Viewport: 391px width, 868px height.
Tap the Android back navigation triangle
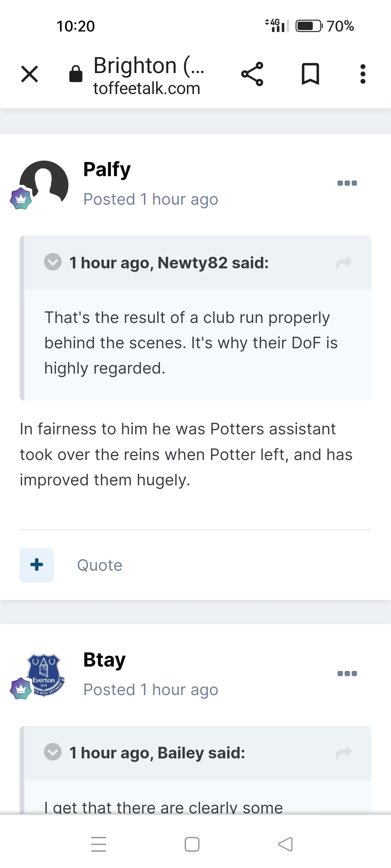[x=285, y=844]
